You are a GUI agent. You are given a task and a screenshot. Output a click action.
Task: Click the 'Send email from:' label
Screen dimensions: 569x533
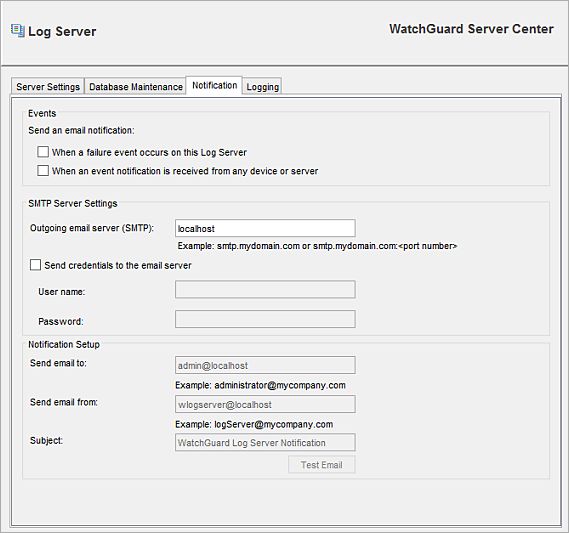tap(64, 402)
